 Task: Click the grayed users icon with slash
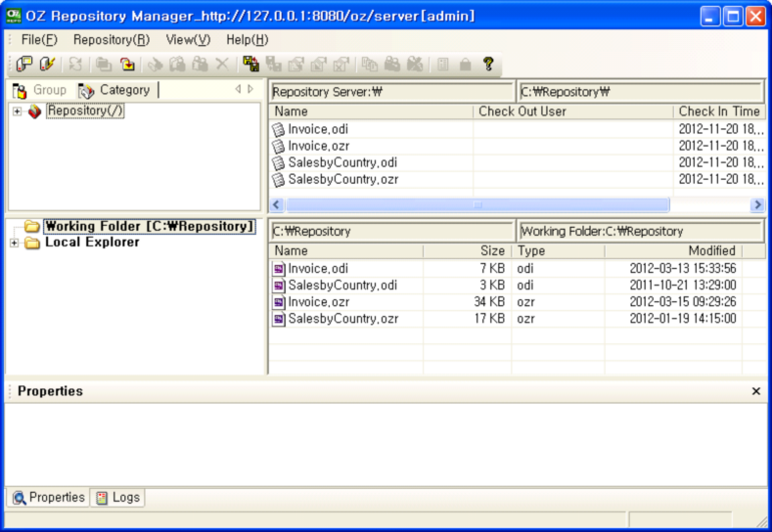[x=415, y=64]
